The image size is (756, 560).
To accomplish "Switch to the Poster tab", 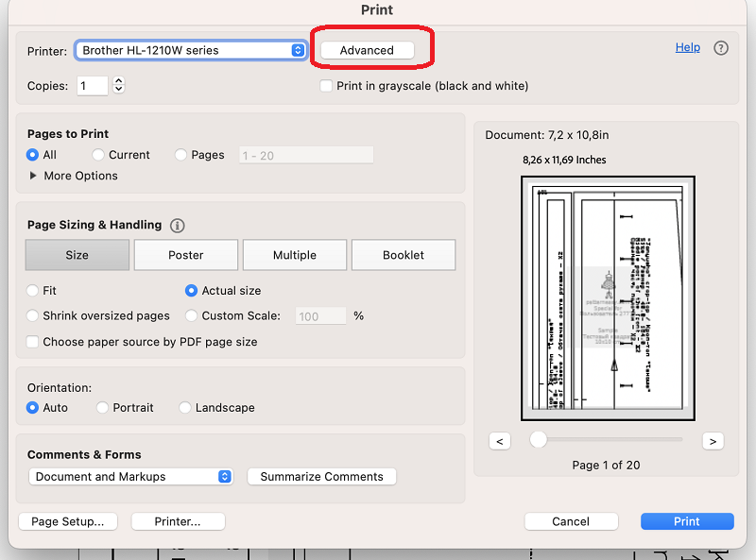I will [x=186, y=255].
